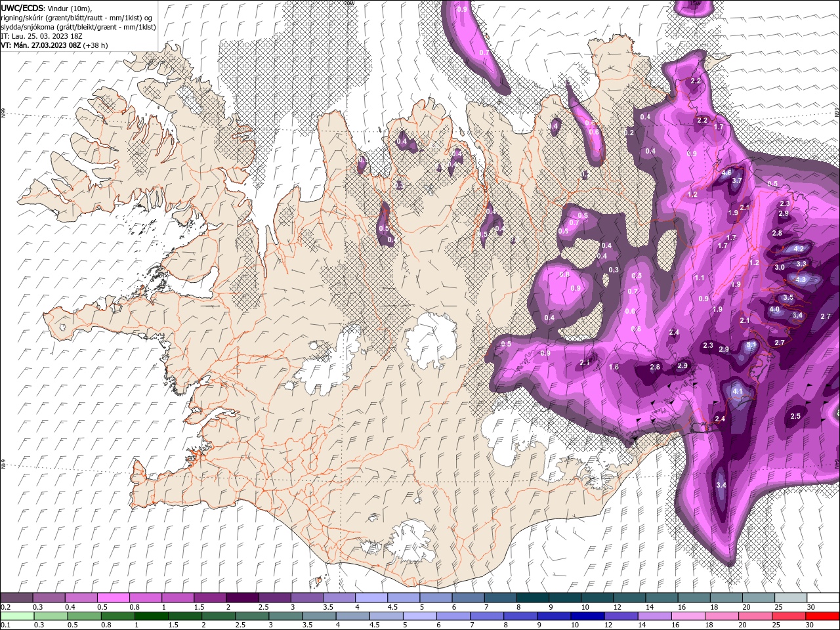
Task: Pick the 0.3–0.4 swatch in upper legend row
Action: (49, 598)
